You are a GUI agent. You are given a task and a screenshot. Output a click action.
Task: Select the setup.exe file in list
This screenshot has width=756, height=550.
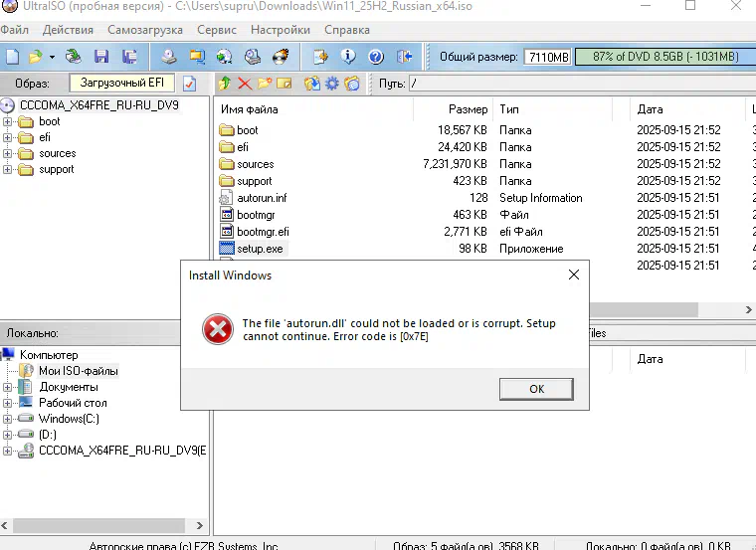pos(260,249)
